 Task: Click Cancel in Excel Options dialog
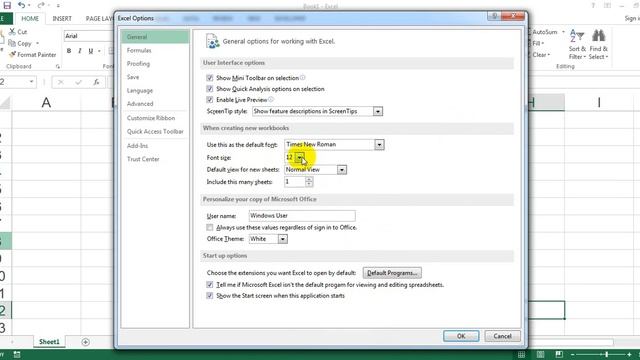[x=502, y=336]
